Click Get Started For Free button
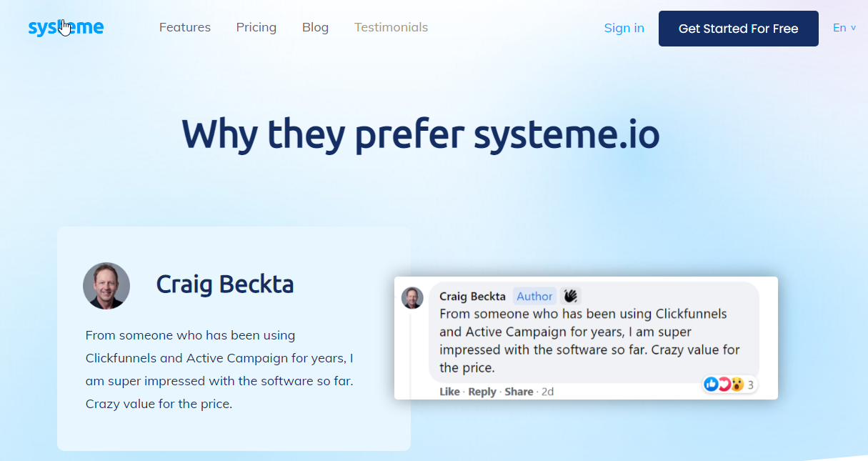The width and height of the screenshot is (868, 461). point(739,29)
